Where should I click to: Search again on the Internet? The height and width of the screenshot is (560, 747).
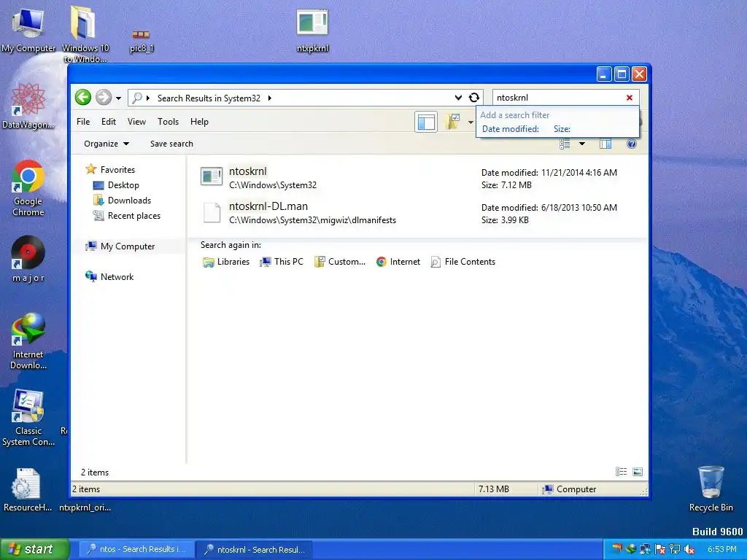pos(398,262)
